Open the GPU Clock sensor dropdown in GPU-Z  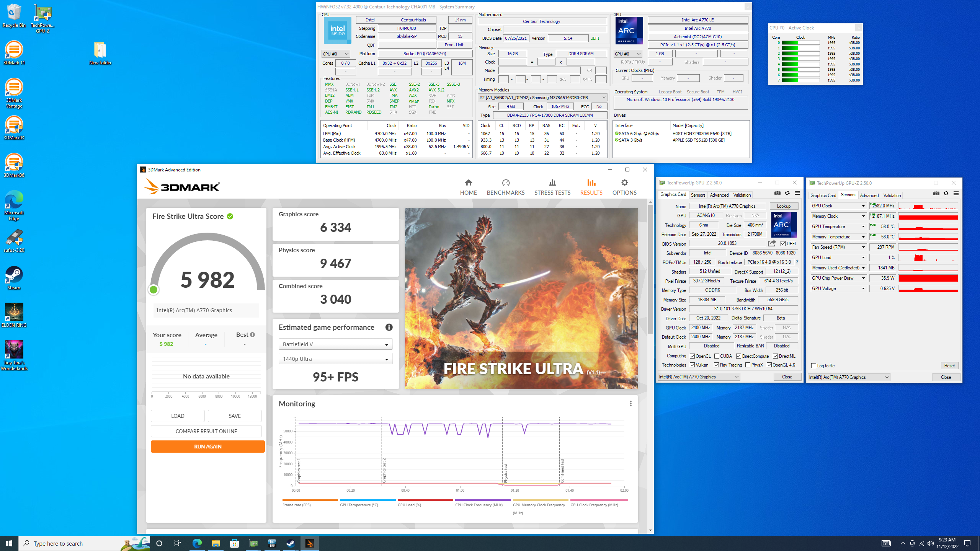(x=863, y=206)
